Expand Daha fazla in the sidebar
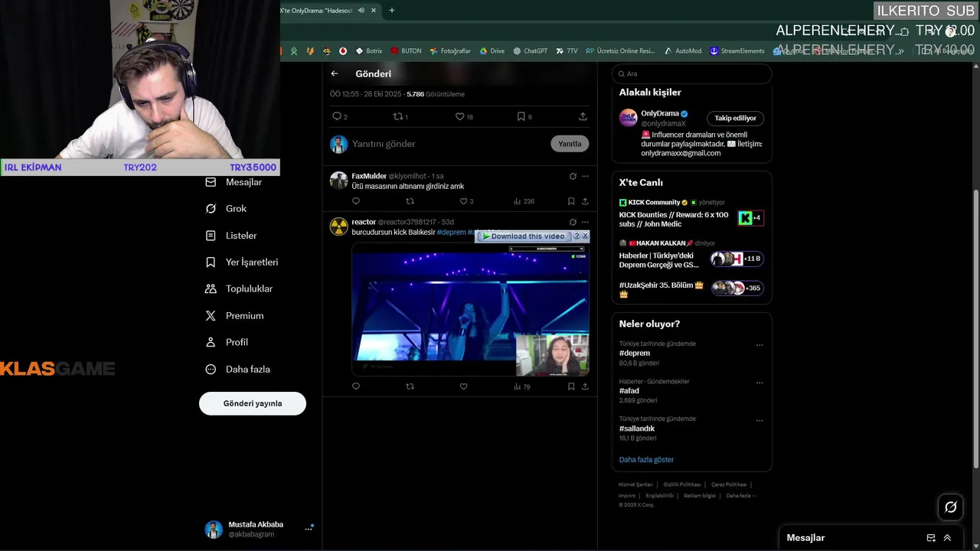This screenshot has height=551, width=980. 237,369
